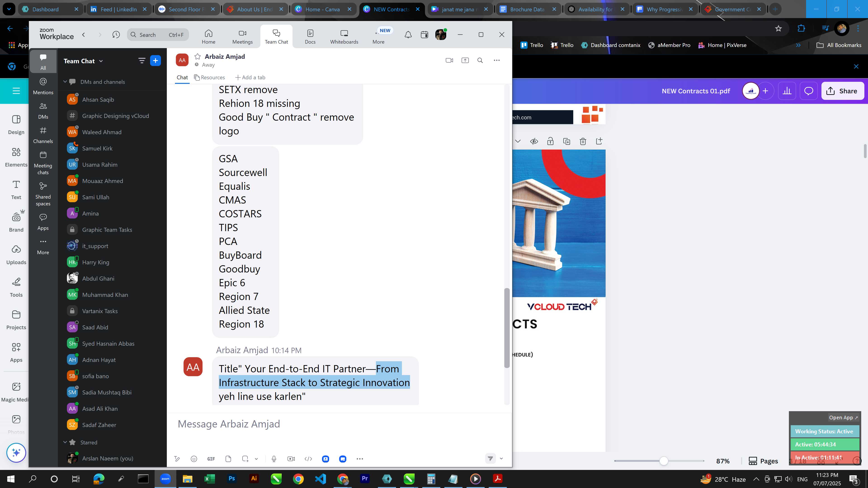This screenshot has width=868, height=488.
Task: Send message with the send icon
Action: (x=490, y=458)
